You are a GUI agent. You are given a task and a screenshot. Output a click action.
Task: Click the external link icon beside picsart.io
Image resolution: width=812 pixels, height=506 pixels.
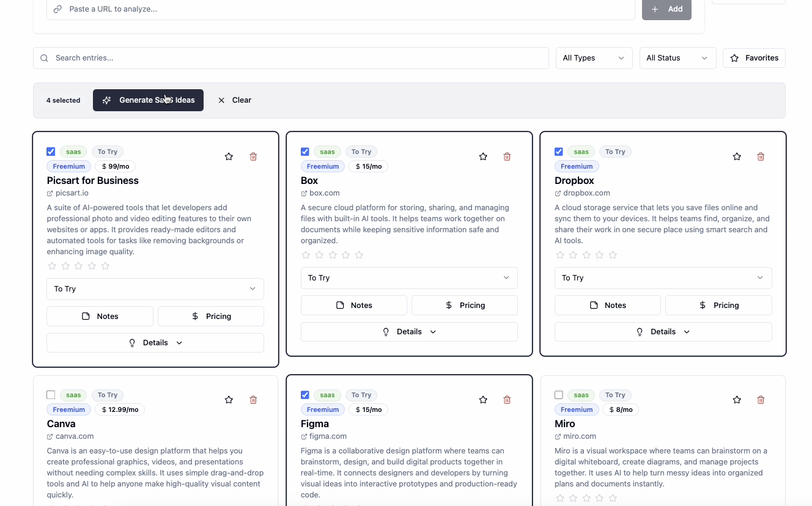(50, 193)
